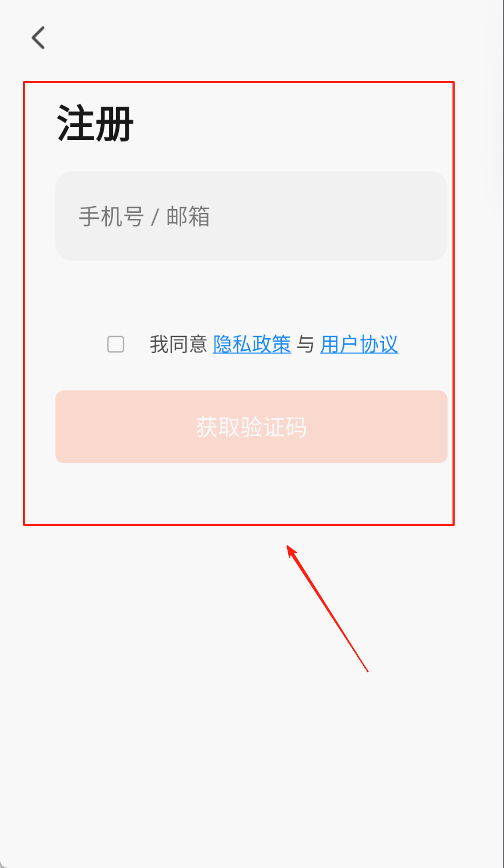Focus the 手机号 / 邮箱 input field

coord(251,216)
